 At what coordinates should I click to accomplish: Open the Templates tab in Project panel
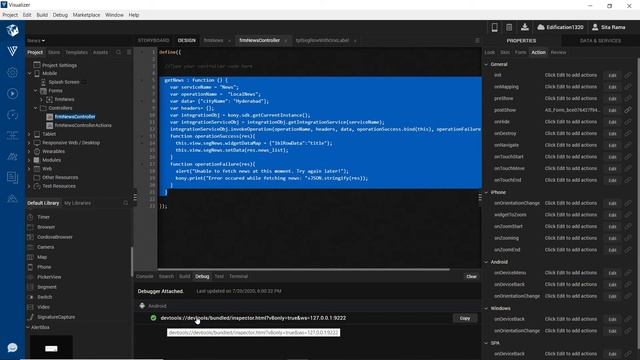[x=76, y=52]
